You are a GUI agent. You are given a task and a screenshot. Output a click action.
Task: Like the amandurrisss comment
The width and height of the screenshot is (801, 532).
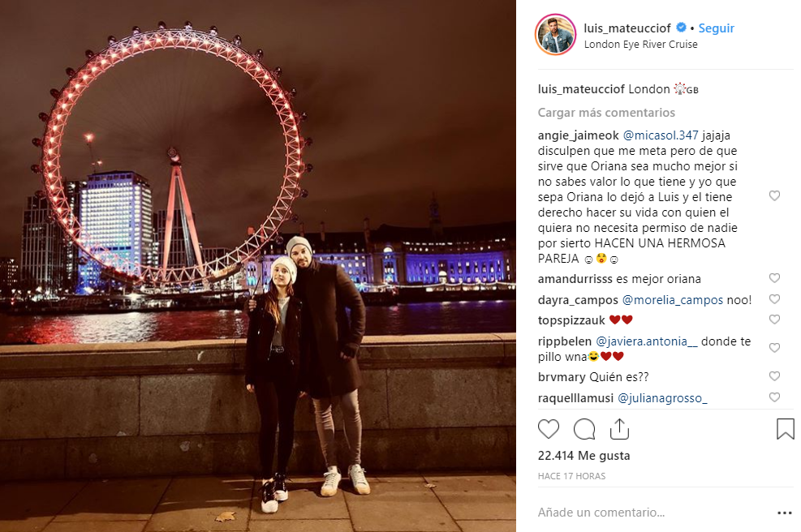point(774,277)
